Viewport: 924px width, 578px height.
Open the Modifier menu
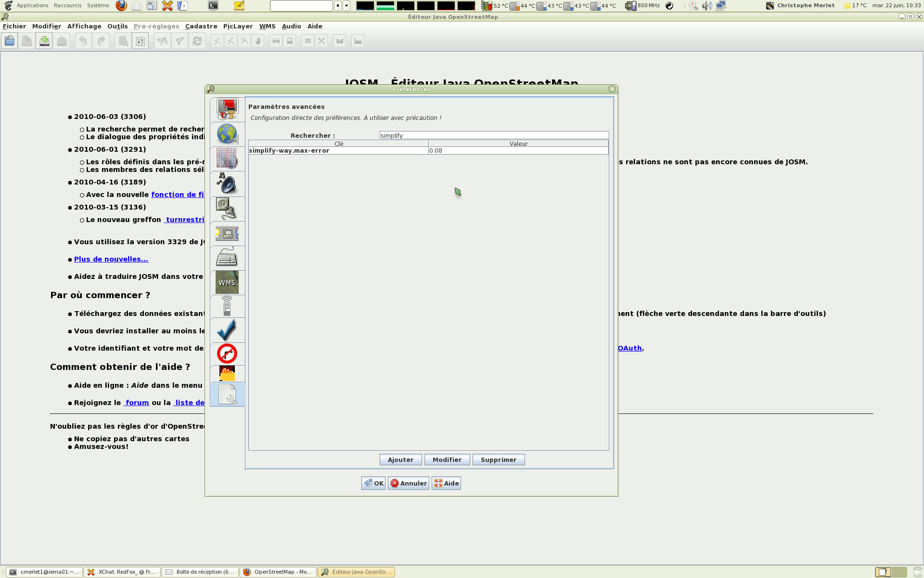pos(47,26)
